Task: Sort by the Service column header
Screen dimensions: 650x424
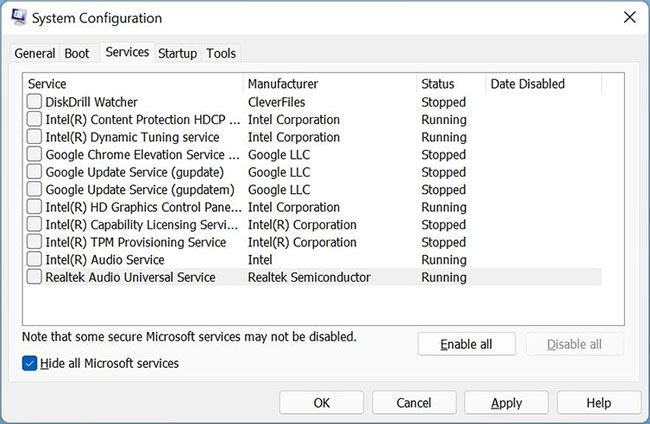Action: (132, 84)
